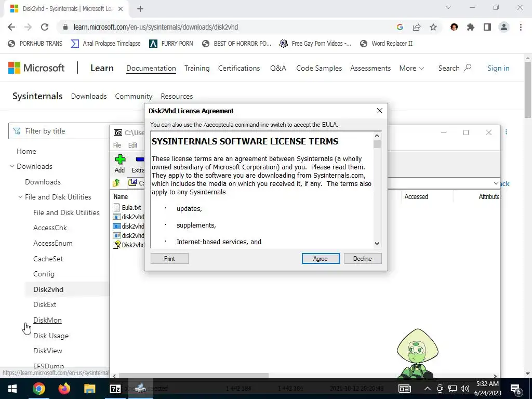Toggle the Chrome side panel icon

pyautogui.click(x=487, y=27)
